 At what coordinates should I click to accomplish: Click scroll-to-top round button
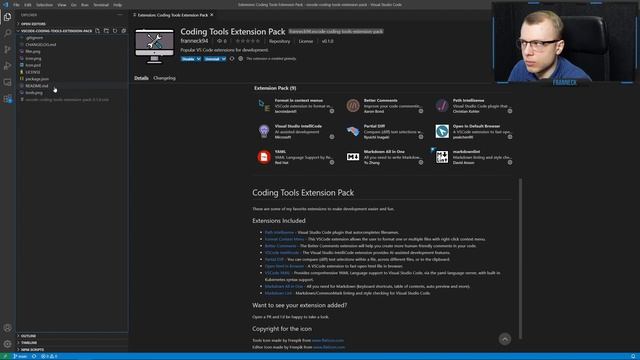[x=505, y=339]
